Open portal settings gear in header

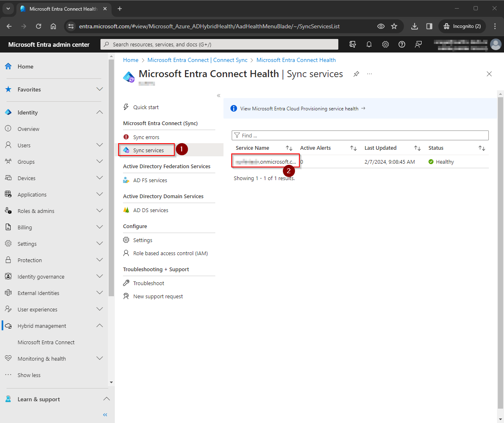point(385,44)
